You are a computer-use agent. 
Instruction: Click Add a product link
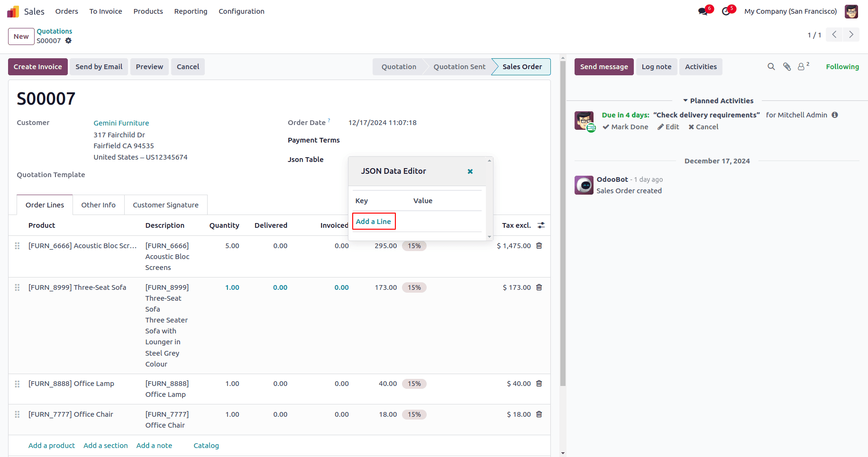tap(52, 446)
